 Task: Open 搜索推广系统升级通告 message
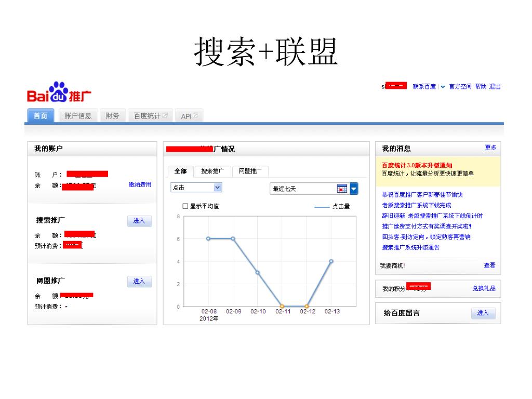[410, 247]
